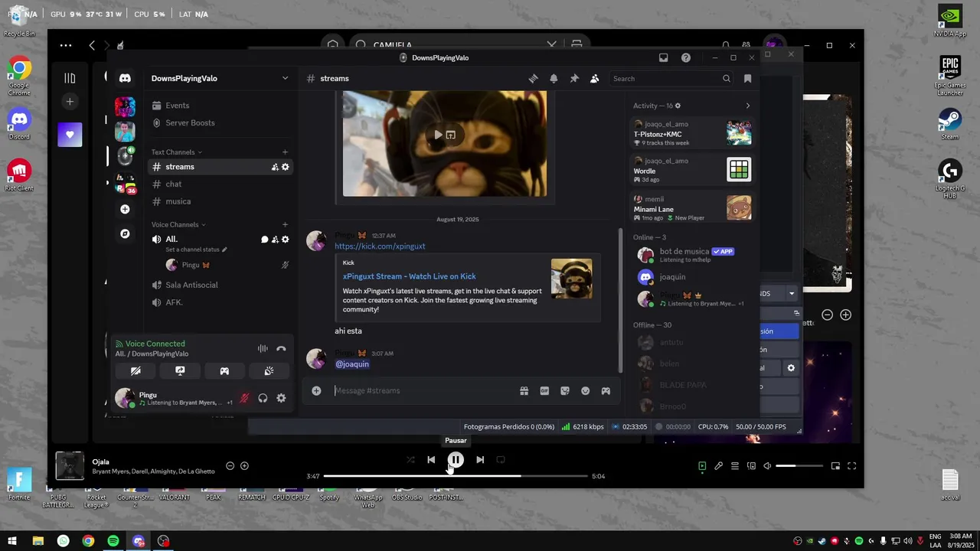Play the cat video in chat
Viewport: 980px width, 551px height.
(438, 135)
